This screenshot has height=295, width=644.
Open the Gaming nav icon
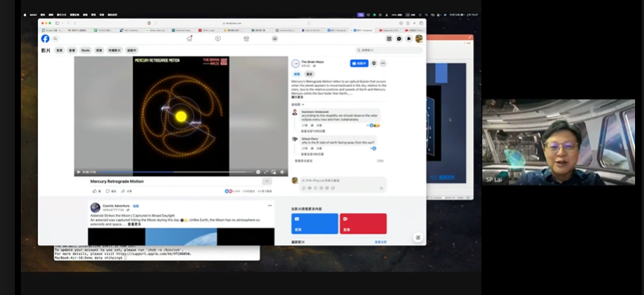click(274, 39)
